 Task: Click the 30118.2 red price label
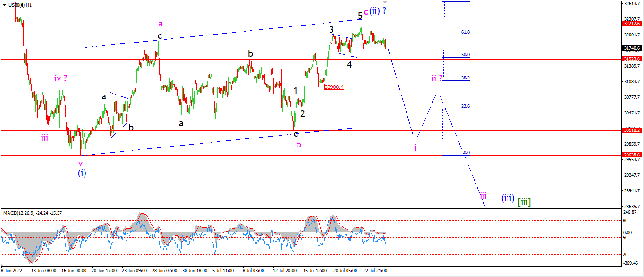point(632,130)
